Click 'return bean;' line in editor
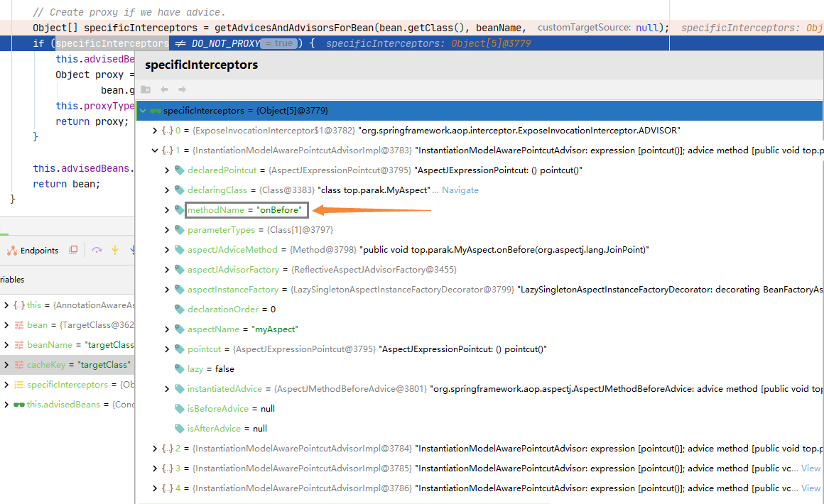The width and height of the screenshot is (824, 504). click(66, 185)
